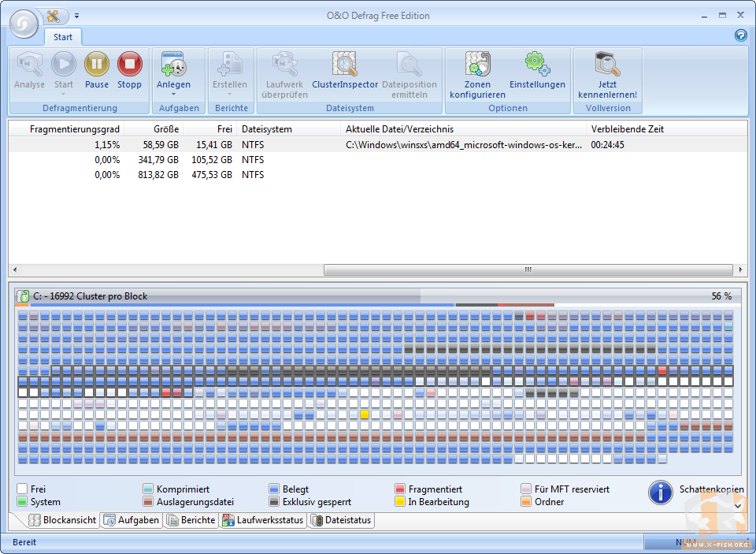Click the yellow In Bearbeitung legend swatch
Viewport: 756px width, 554px height.
point(400,502)
